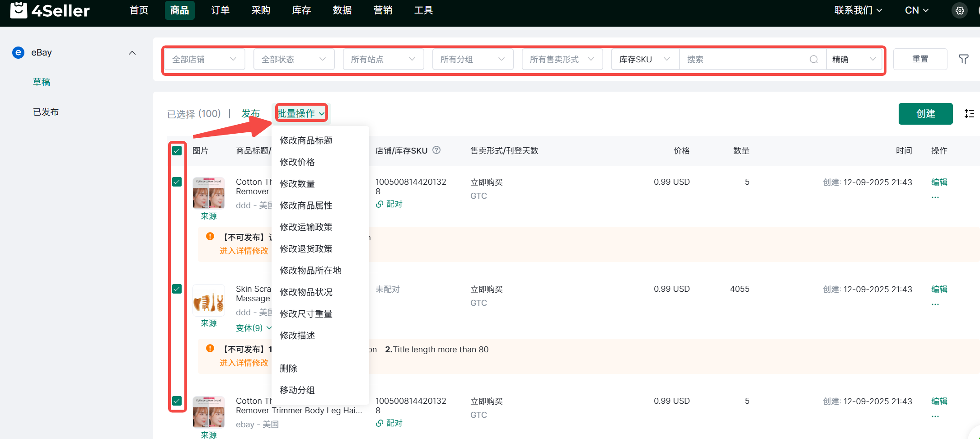Open the list density settings icon

click(x=969, y=114)
